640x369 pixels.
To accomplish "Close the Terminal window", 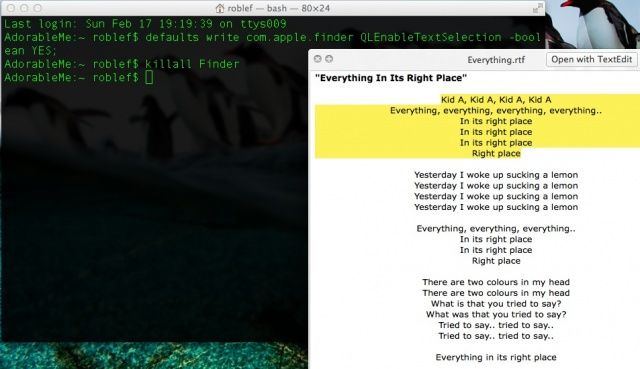I will pos(11,8).
